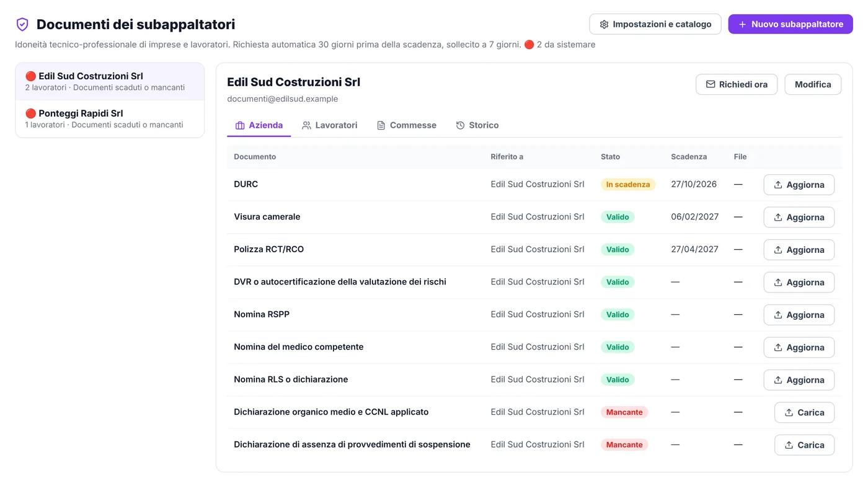Click upload icon for assenza di provvedimenti row
This screenshot has width=868, height=486.
coord(789,445)
